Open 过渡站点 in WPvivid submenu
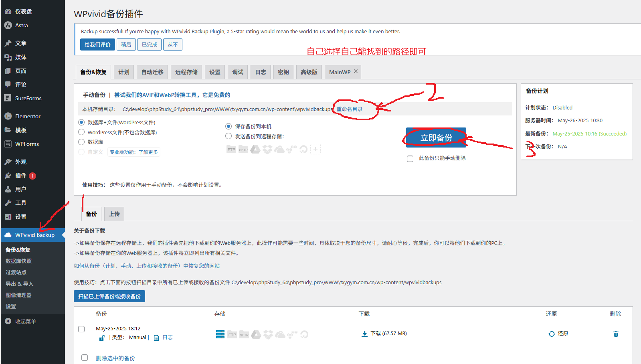This screenshot has width=641, height=364. pos(16,272)
